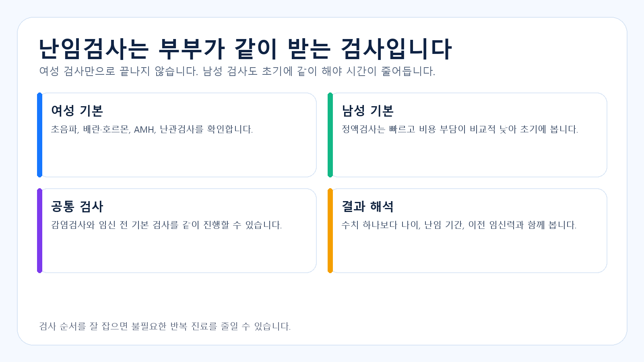
Task: Click the orange accent bar on 결과 해석
Action: click(x=330, y=230)
